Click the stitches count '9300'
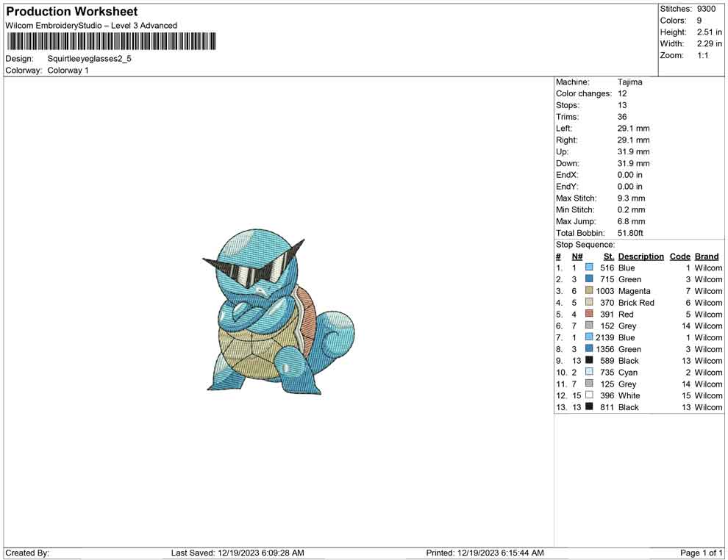The height and width of the screenshot is (560, 728). point(706,9)
